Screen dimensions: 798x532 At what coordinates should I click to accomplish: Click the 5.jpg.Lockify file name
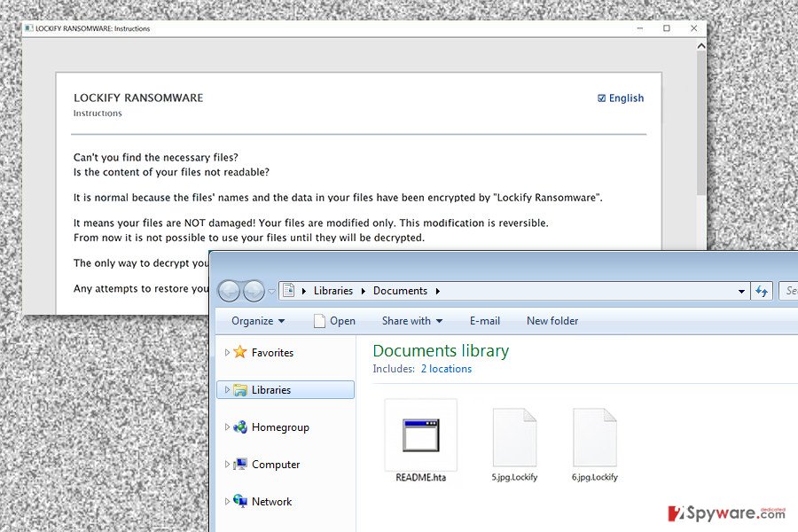click(514, 477)
